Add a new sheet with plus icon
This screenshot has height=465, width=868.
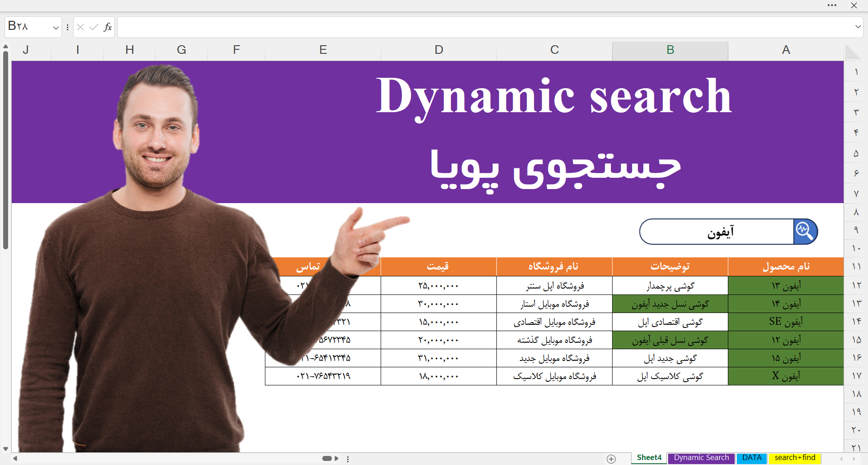[x=611, y=459]
